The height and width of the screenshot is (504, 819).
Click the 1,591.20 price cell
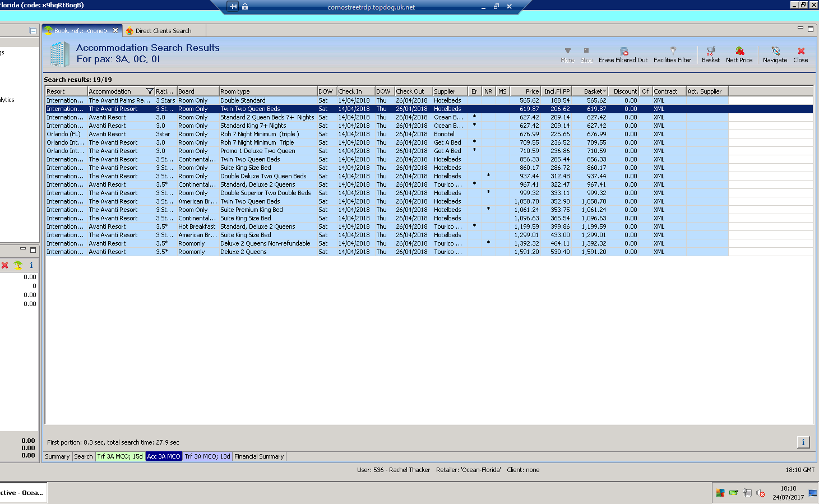point(526,252)
